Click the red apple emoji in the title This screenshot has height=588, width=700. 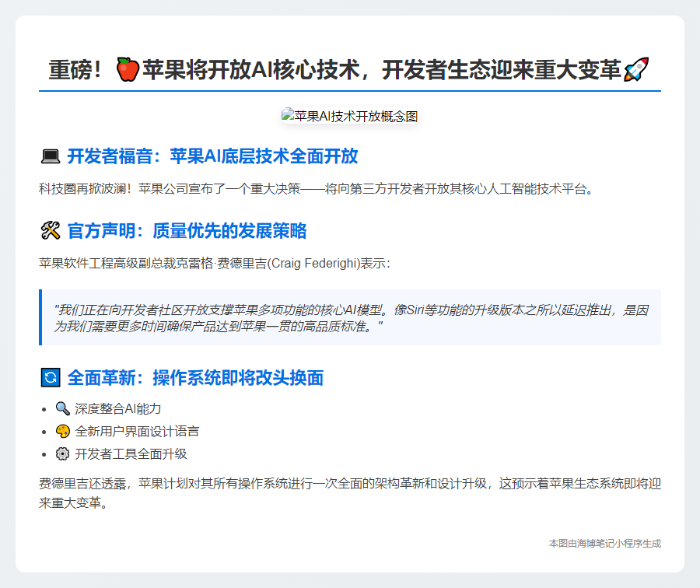tap(128, 70)
